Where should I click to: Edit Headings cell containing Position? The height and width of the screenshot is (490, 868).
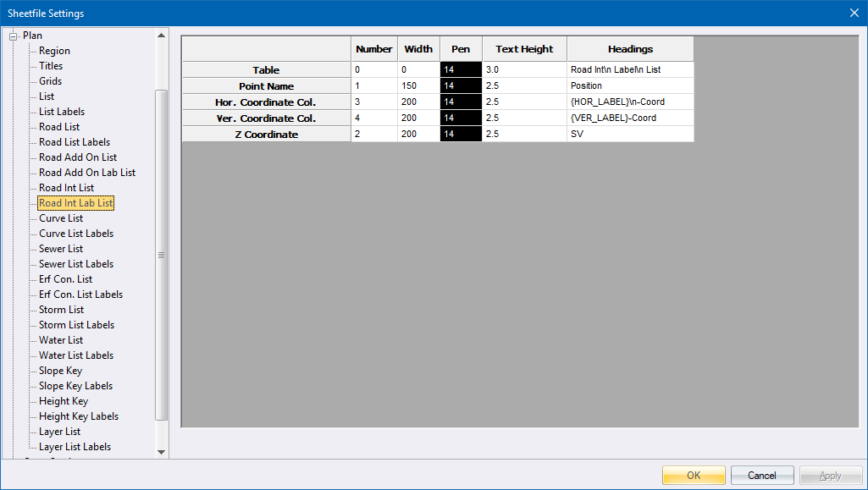coord(629,86)
